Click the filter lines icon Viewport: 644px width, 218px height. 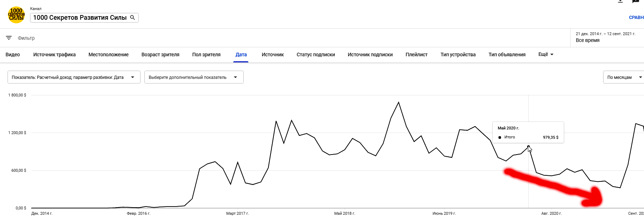tap(9, 38)
